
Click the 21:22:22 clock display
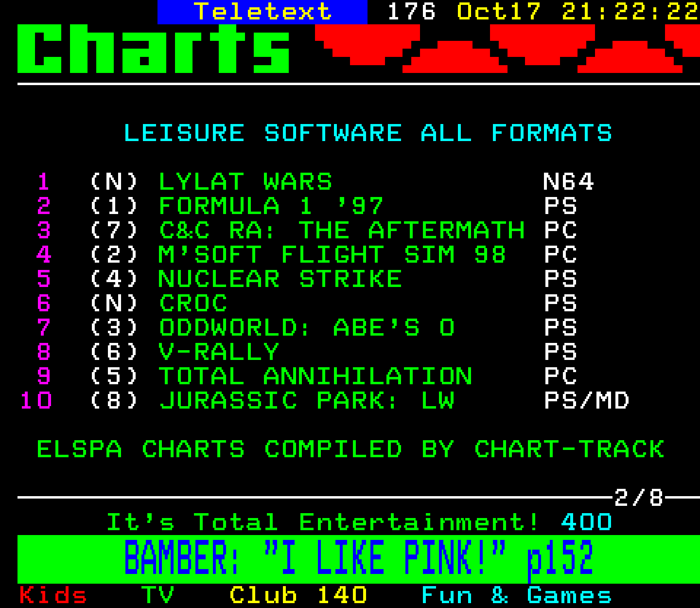(630, 12)
